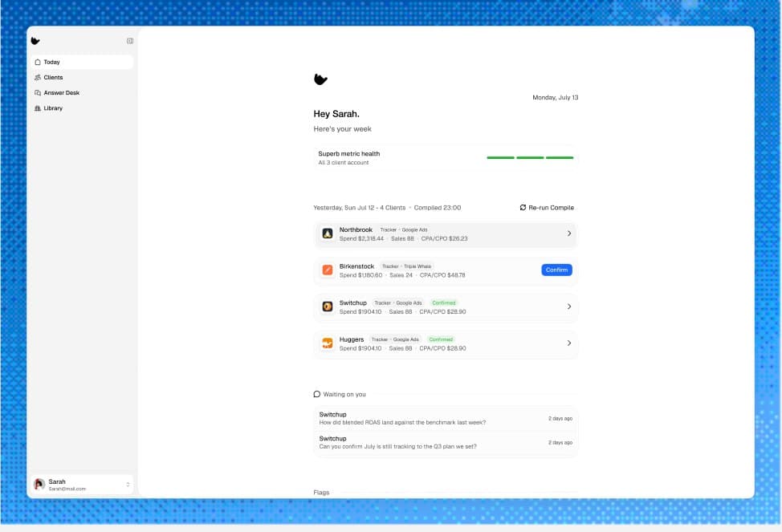The image size is (782, 532).
Task: Click the Switchup client logo
Action: click(x=327, y=307)
